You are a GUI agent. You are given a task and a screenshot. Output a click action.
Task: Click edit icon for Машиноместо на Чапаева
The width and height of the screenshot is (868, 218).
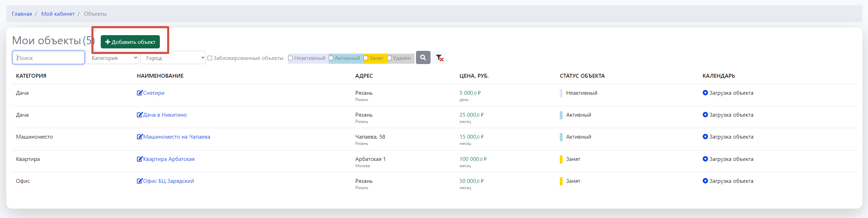140,137
